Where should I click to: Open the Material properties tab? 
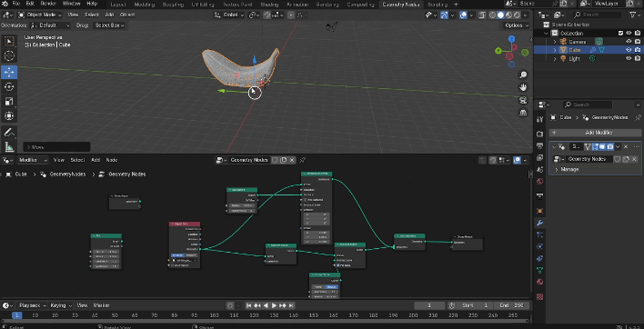click(x=539, y=283)
